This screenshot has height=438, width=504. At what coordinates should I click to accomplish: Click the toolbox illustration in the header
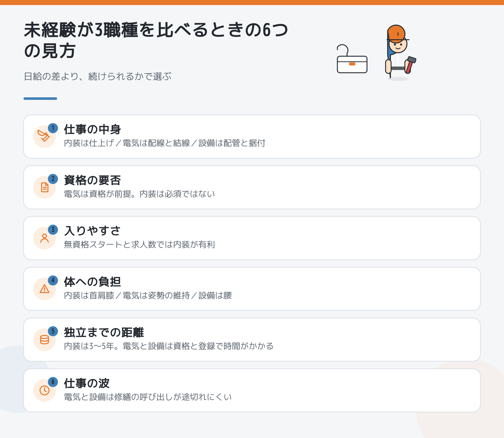352,59
